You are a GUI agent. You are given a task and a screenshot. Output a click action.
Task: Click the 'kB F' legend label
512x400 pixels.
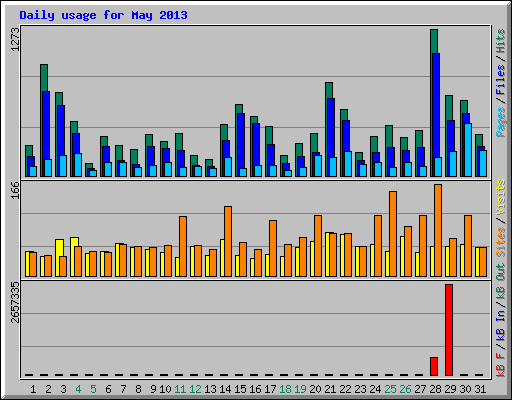coord(501,365)
